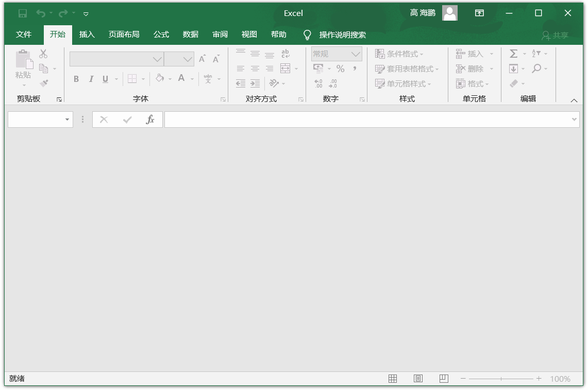
Task: Toggle Wrap Text icon
Action: 285,54
